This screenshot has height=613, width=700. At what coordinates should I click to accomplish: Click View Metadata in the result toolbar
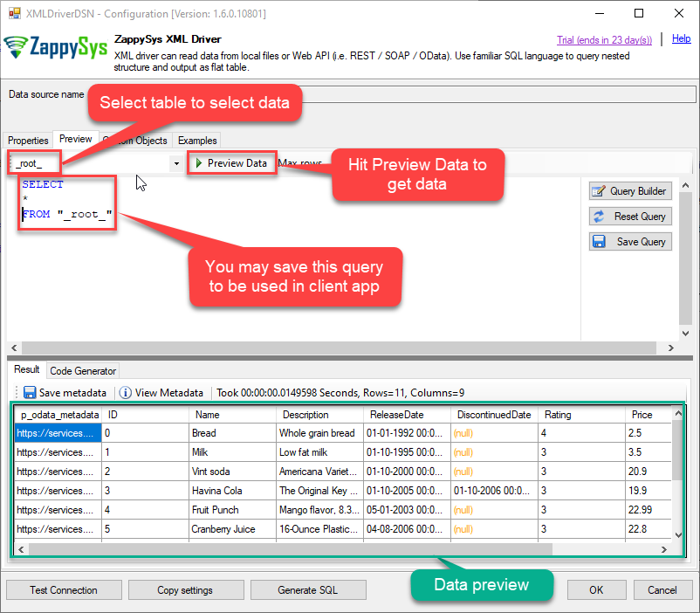tap(161, 393)
